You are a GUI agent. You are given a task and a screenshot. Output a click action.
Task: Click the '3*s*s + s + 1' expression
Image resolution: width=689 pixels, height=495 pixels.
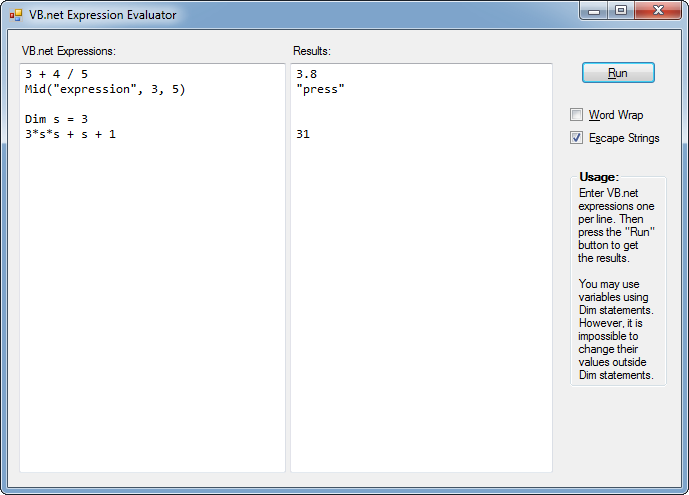click(x=70, y=134)
